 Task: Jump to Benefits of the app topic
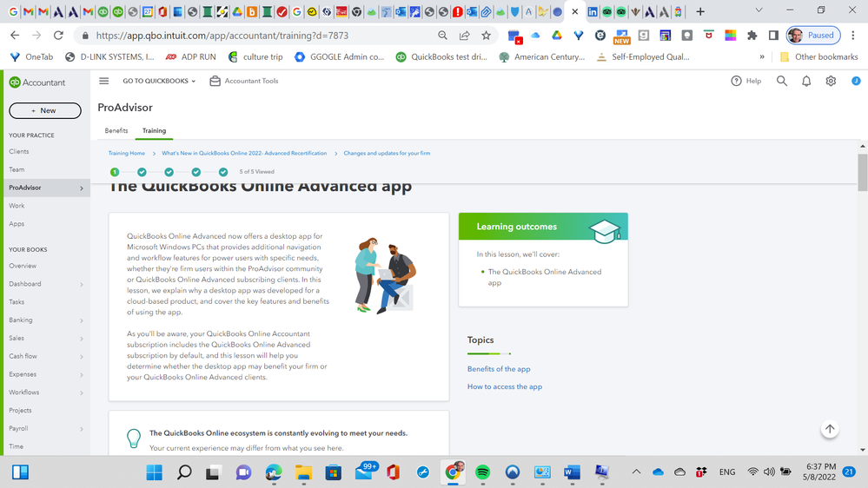pyautogui.click(x=499, y=369)
